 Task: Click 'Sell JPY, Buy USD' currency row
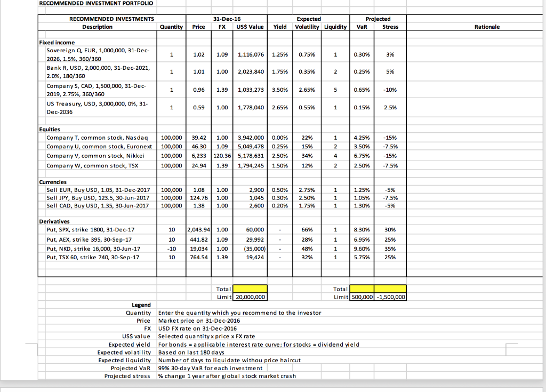(x=98, y=197)
